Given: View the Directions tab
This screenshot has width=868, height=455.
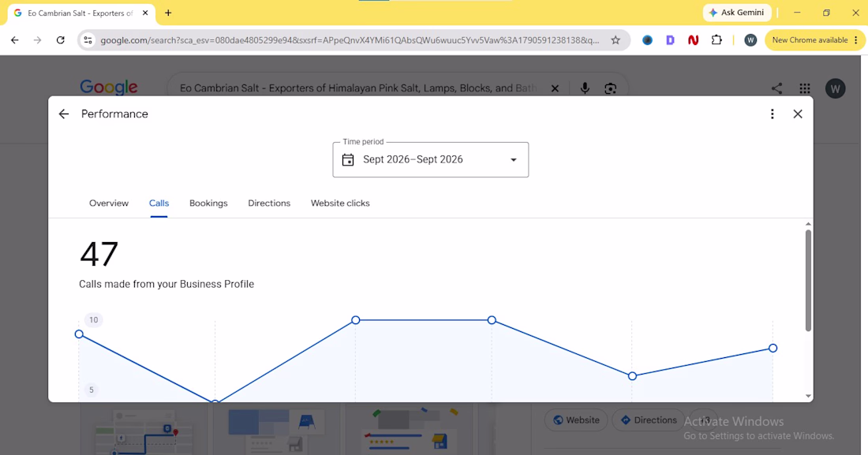Looking at the screenshot, I should [x=269, y=203].
